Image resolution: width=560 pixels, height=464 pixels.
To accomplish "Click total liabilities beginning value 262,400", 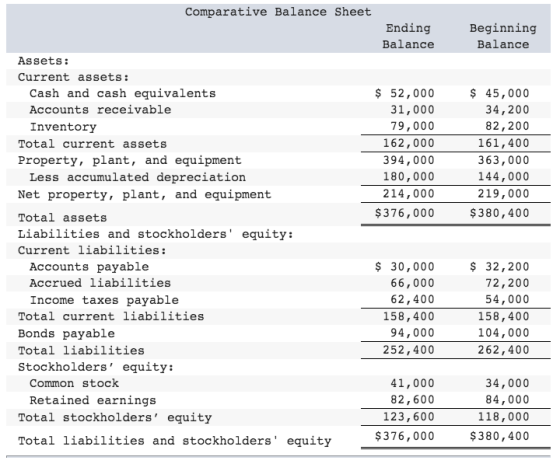I will (504, 350).
